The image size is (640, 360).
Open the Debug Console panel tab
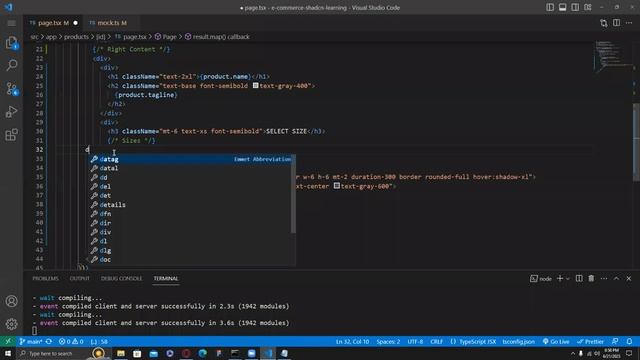click(122, 278)
